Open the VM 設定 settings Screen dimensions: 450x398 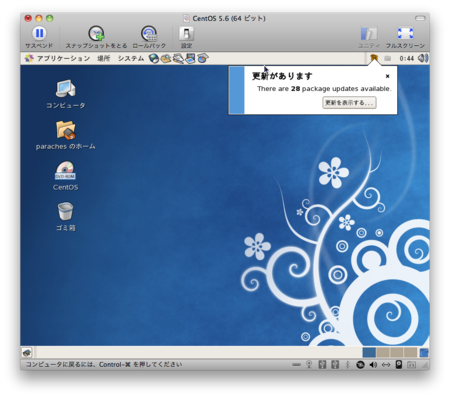click(x=186, y=37)
